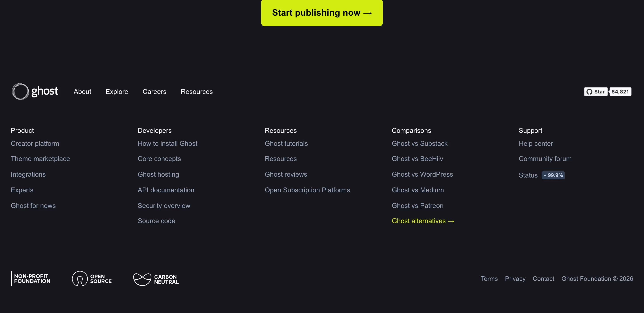Click the Carbon Neutral badge icon

click(142, 279)
